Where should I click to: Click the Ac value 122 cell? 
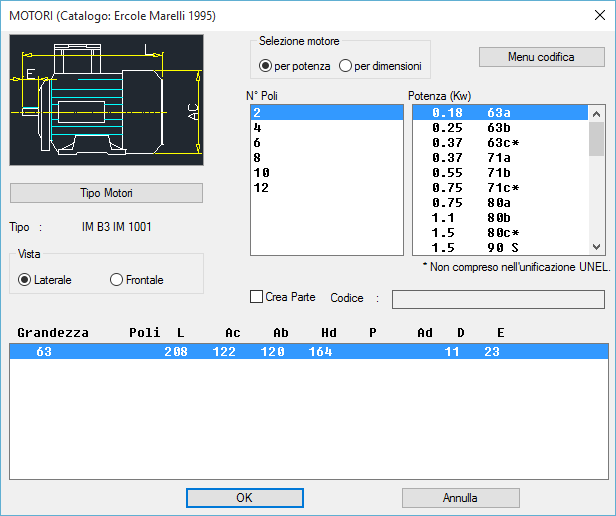pos(224,351)
